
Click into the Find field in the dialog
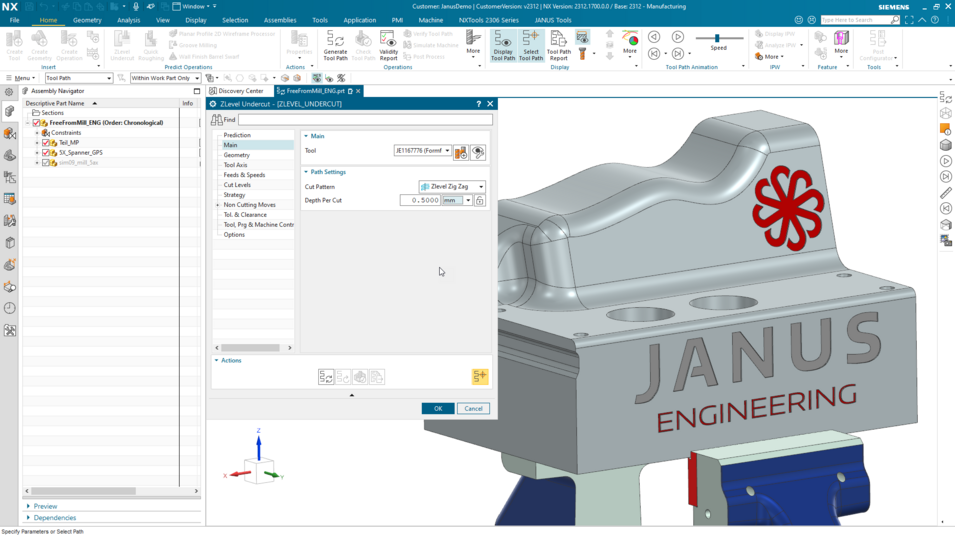click(365, 120)
